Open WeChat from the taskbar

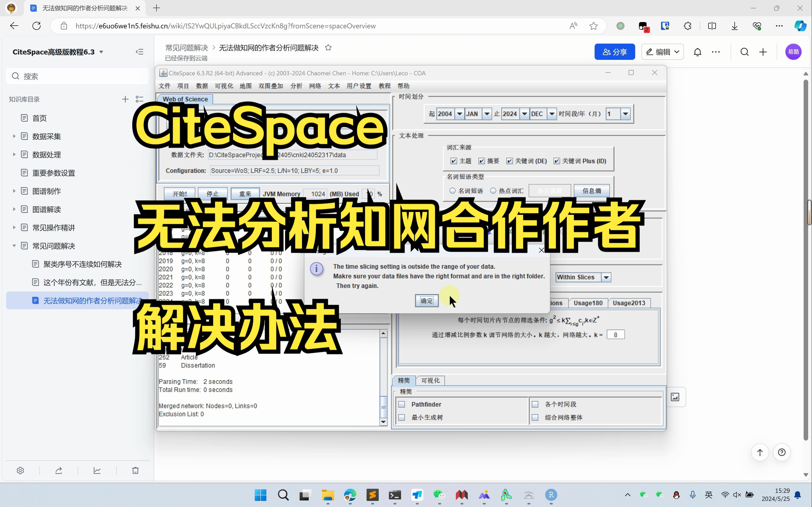439,495
